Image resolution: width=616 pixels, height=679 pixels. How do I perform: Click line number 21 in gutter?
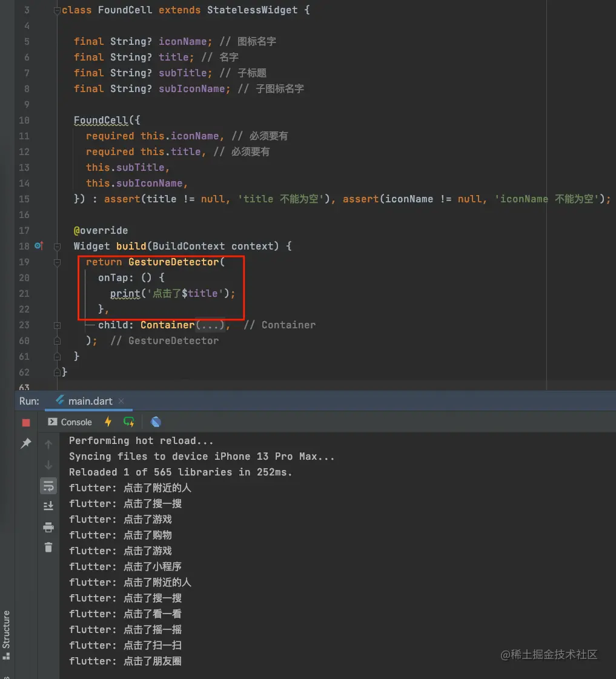(x=24, y=293)
